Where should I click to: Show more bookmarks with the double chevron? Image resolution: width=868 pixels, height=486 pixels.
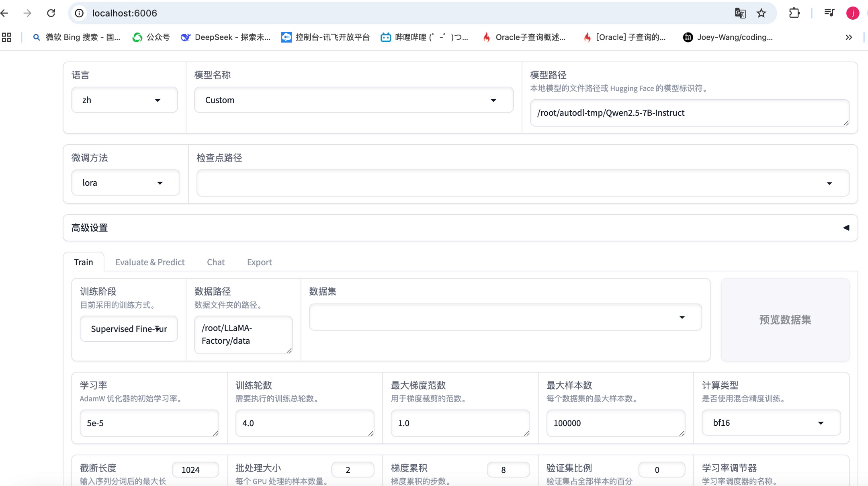(x=849, y=37)
